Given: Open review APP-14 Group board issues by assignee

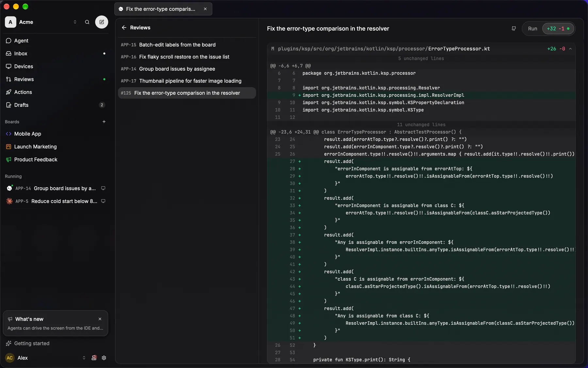Looking at the screenshot, I should pyautogui.click(x=187, y=69).
